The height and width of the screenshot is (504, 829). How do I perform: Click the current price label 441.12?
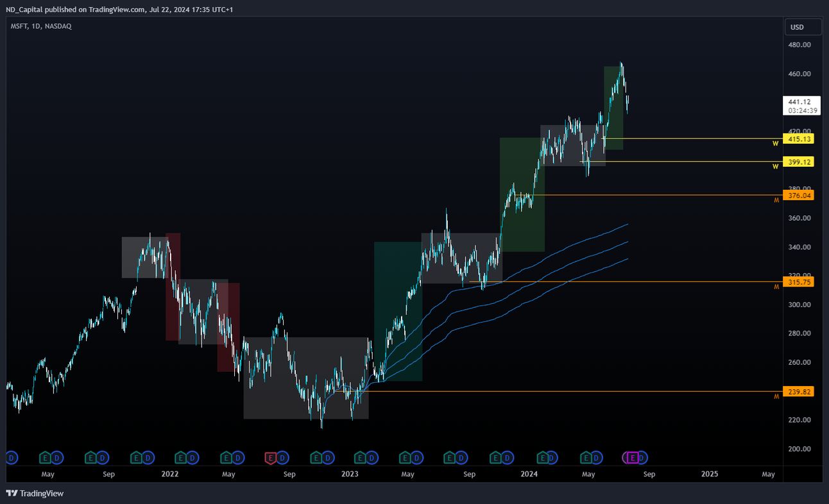(799, 101)
